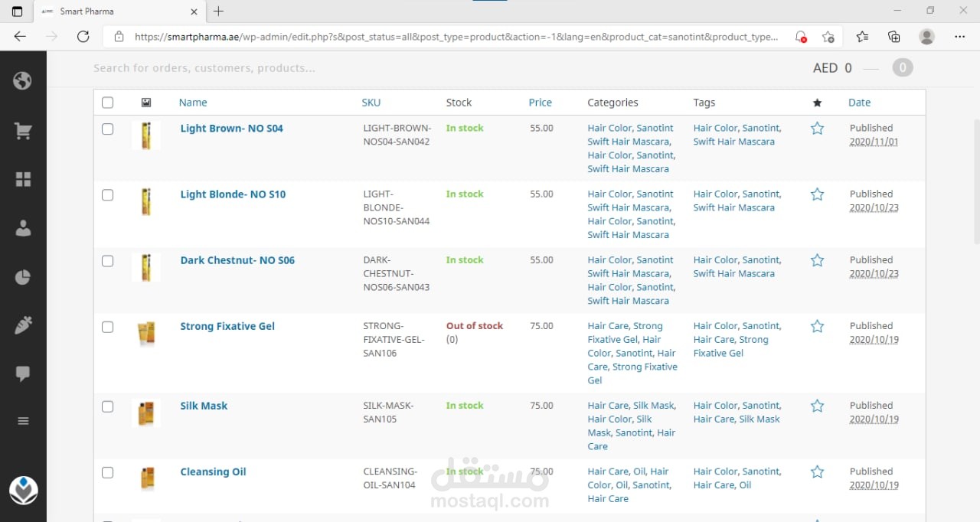
Task: Refresh the browser page
Action: tap(83, 36)
